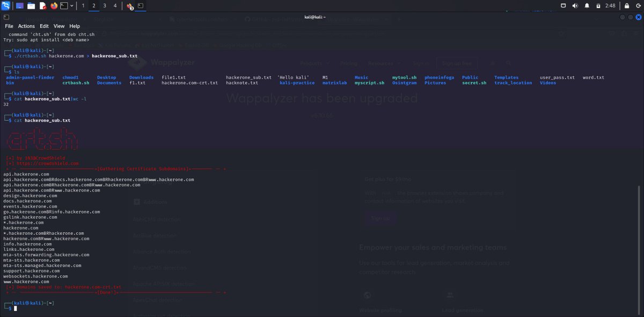Open the notifications bell icon
Viewport: 644px width, 317px height.
(x=587, y=6)
